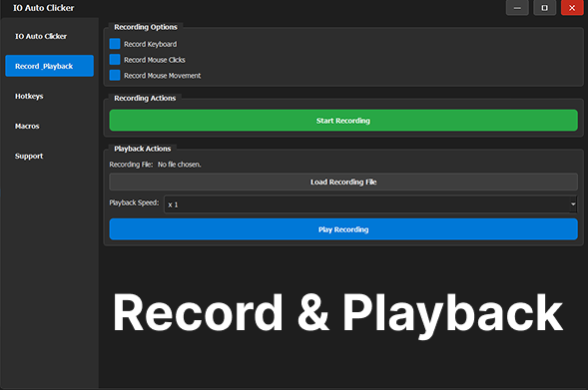Click the 'Playback Actions' group title
The image size is (588, 390).
(x=142, y=149)
